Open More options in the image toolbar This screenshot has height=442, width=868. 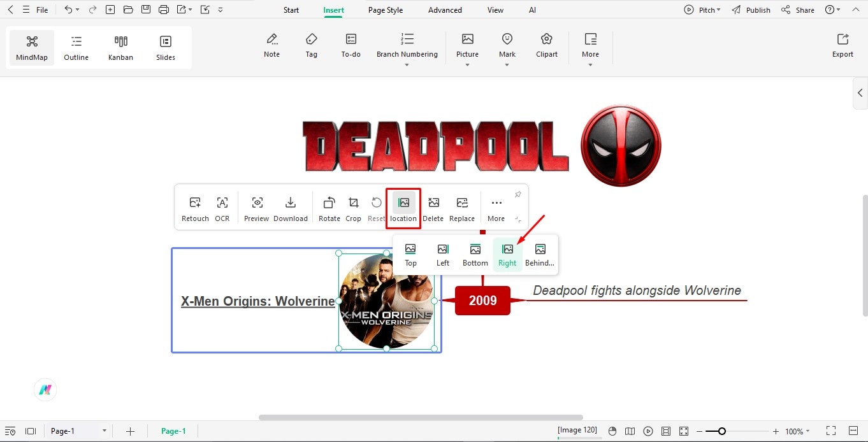click(x=496, y=210)
